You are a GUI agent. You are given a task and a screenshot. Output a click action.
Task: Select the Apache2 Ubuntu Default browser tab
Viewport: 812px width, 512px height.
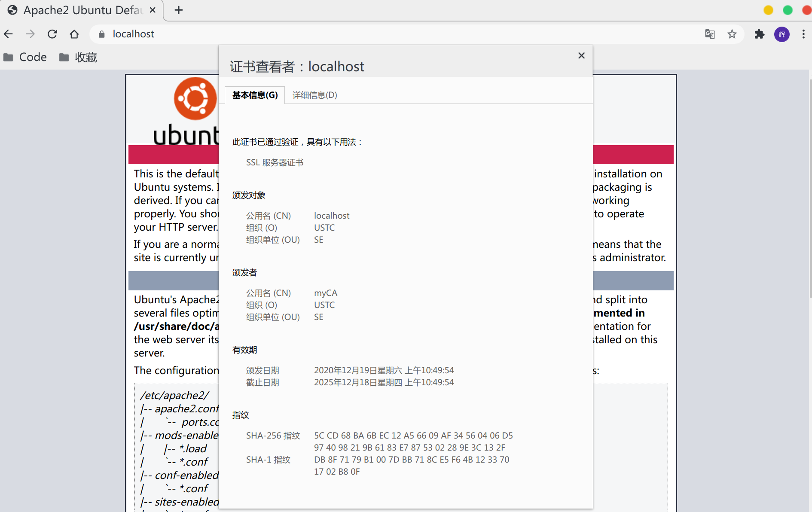coord(82,10)
